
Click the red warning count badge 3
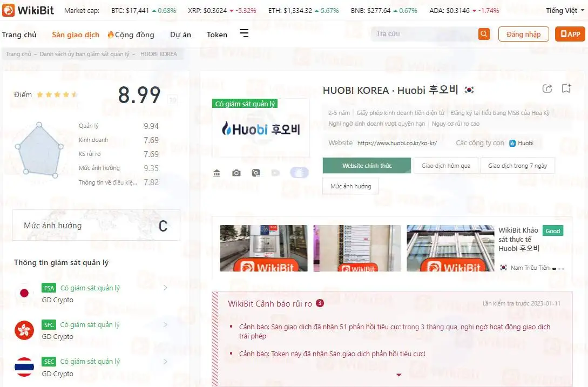(x=320, y=303)
